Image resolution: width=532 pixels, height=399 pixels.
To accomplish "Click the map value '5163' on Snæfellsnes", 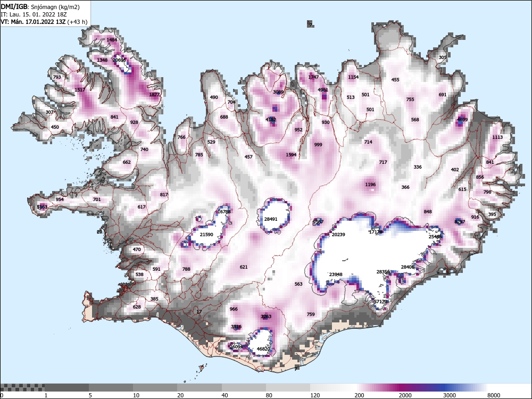I will (42, 207).
